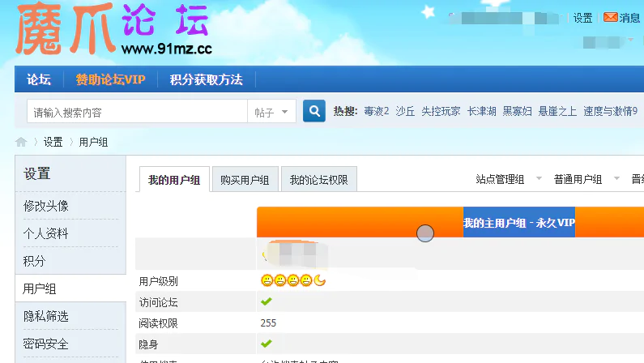Click hot search 失控玩家

pos(441,111)
